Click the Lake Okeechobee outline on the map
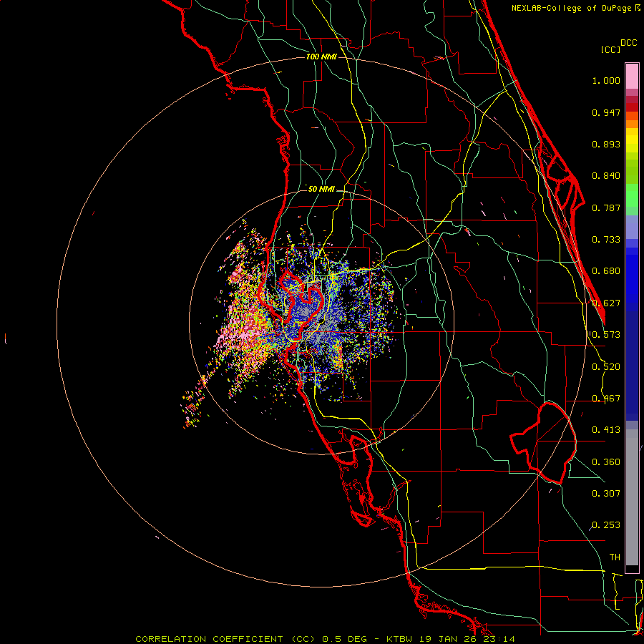The height and width of the screenshot is (644, 644). 543,444
